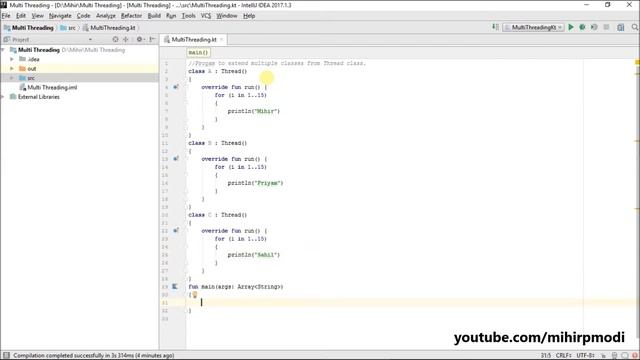Open UTF-8 encoding selector
The image size is (640, 360).
(x=585, y=356)
